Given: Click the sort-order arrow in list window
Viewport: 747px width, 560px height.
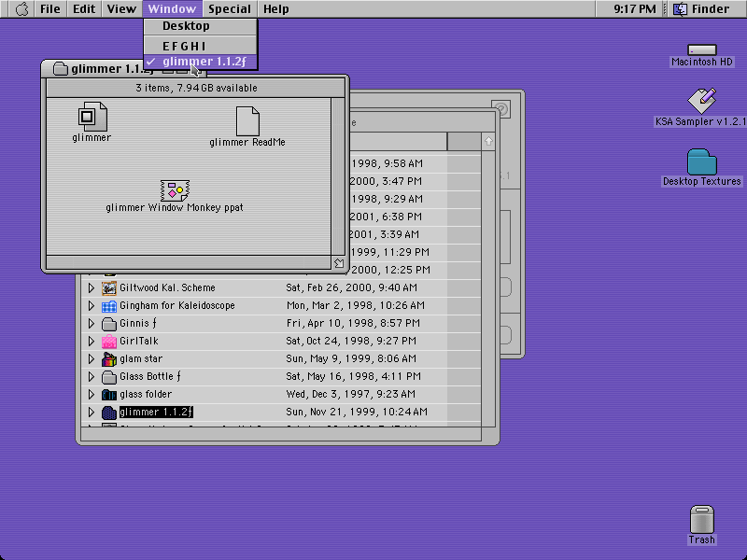Looking at the screenshot, I should [488, 142].
